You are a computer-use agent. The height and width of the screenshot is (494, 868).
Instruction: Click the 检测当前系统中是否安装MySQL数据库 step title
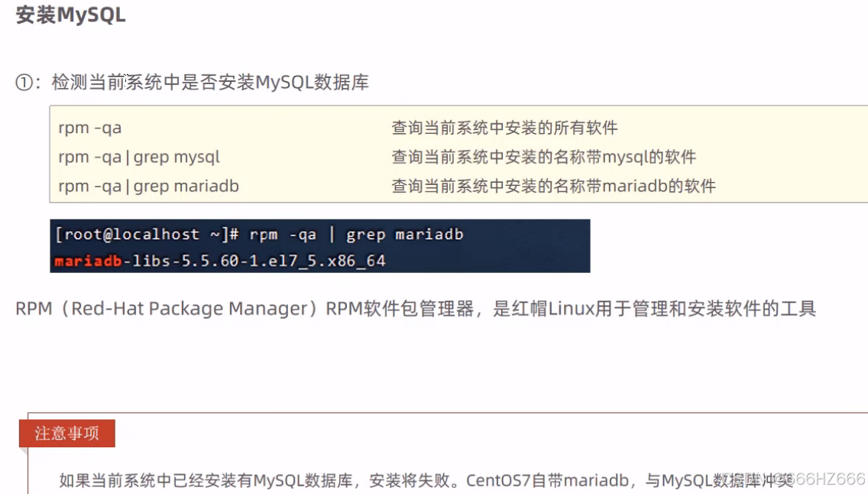pyautogui.click(x=210, y=83)
